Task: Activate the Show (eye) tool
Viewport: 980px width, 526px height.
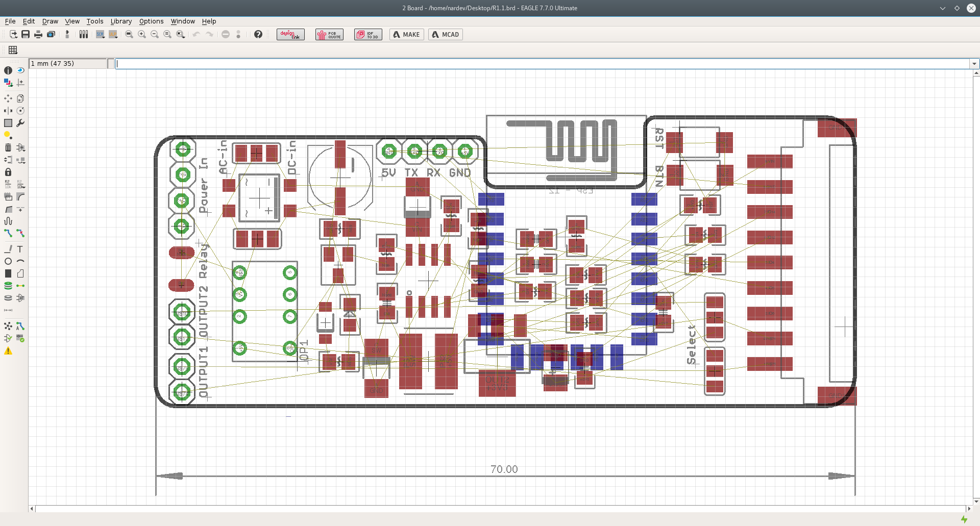Action: pyautogui.click(x=20, y=70)
